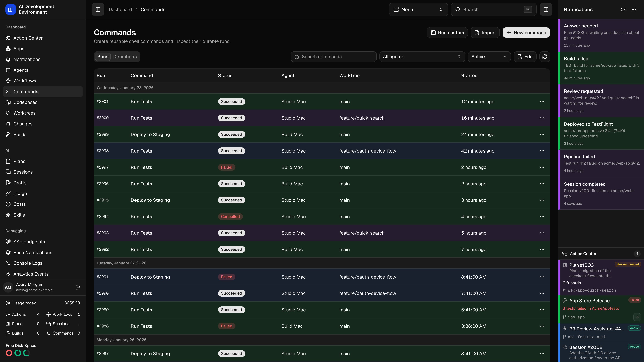Open row actions for run #3001
The image size is (644, 362).
[542, 102]
